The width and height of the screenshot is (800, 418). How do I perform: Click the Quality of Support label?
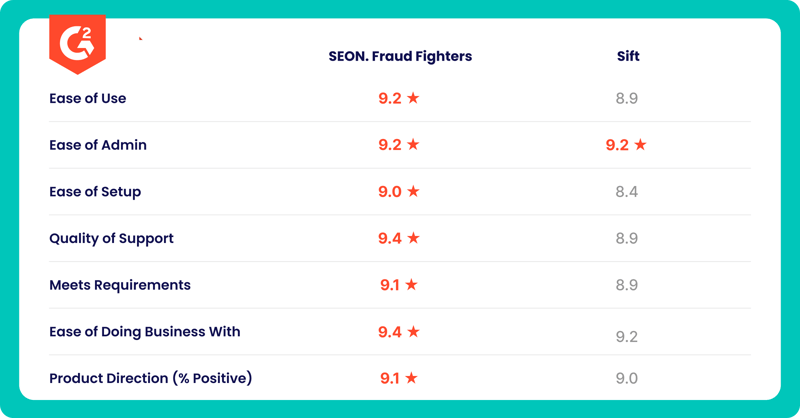(111, 238)
